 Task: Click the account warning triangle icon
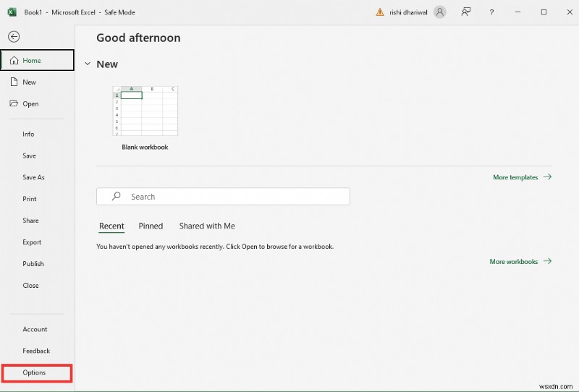(379, 12)
